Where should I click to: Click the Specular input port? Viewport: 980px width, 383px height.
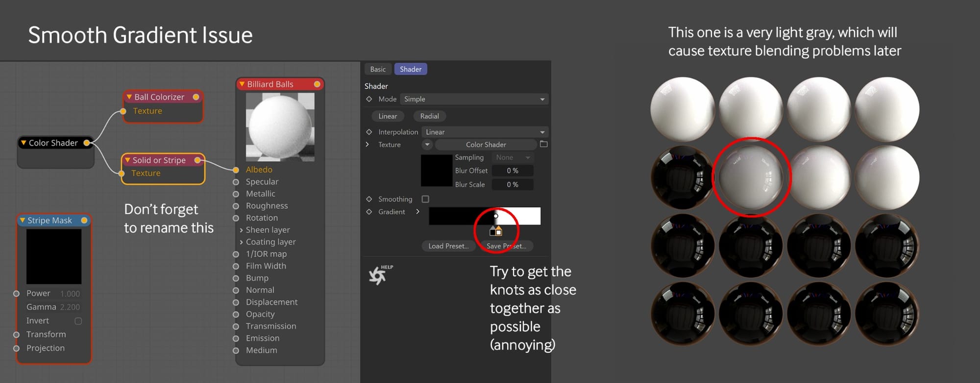[236, 182]
